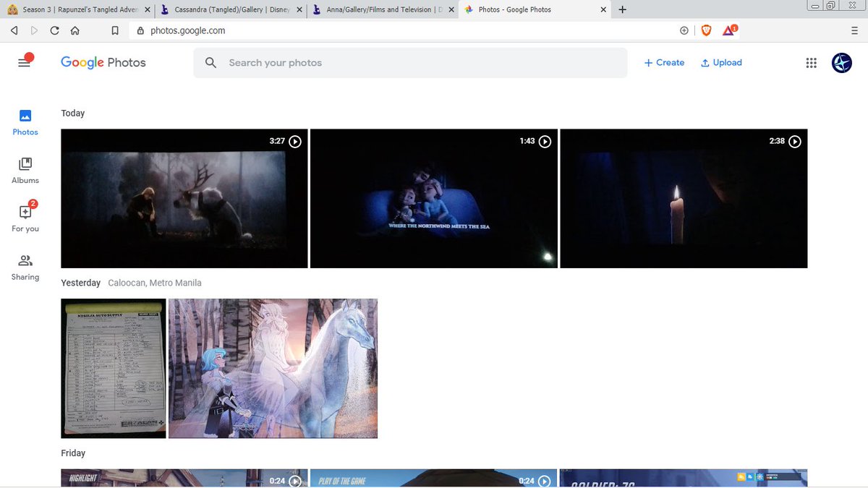Click the search magnifier icon
Screen dimensions: 868x488
210,63
